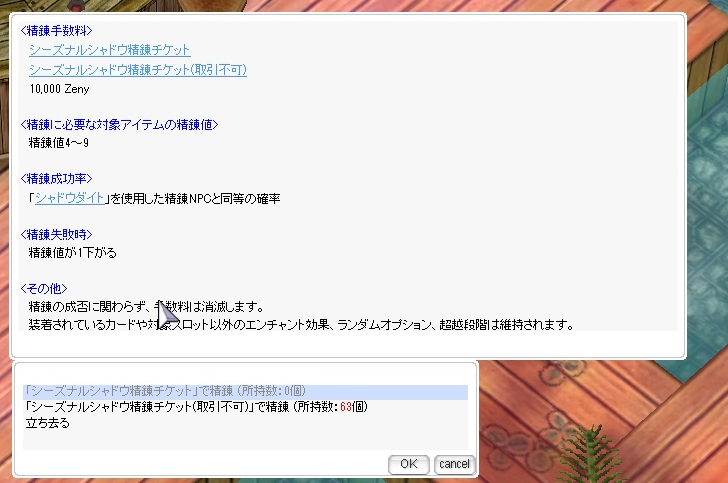Click the cancel button
728x483 pixels.
[x=455, y=464]
